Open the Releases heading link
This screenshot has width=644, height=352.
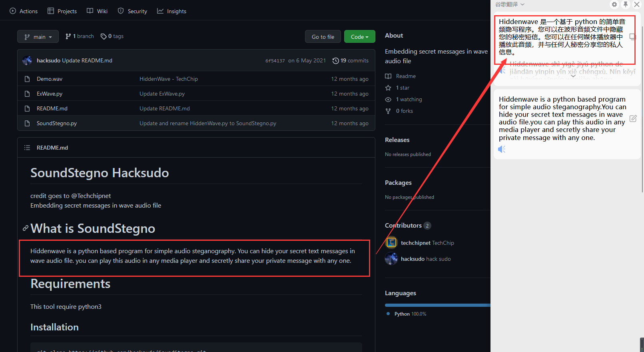click(397, 140)
